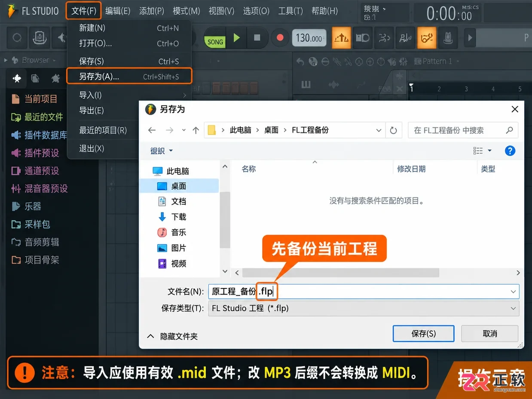Click the undo arrow in playlist toolbar

[x=300, y=61]
